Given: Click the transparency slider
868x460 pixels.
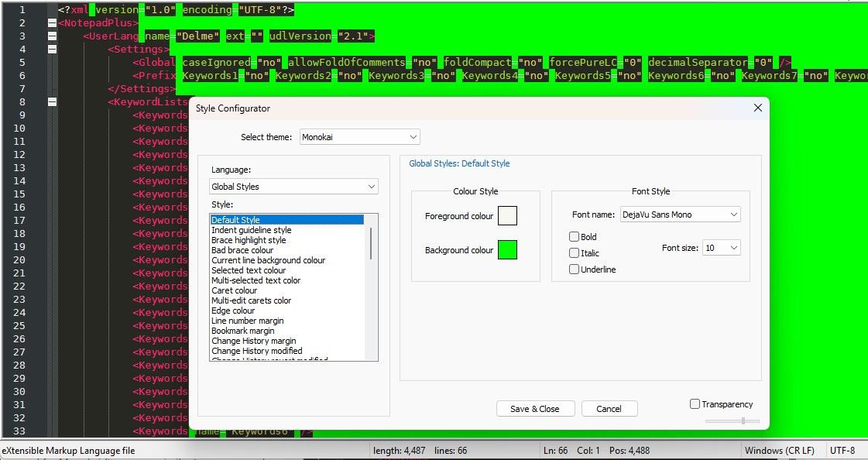Looking at the screenshot, I should pyautogui.click(x=732, y=421).
